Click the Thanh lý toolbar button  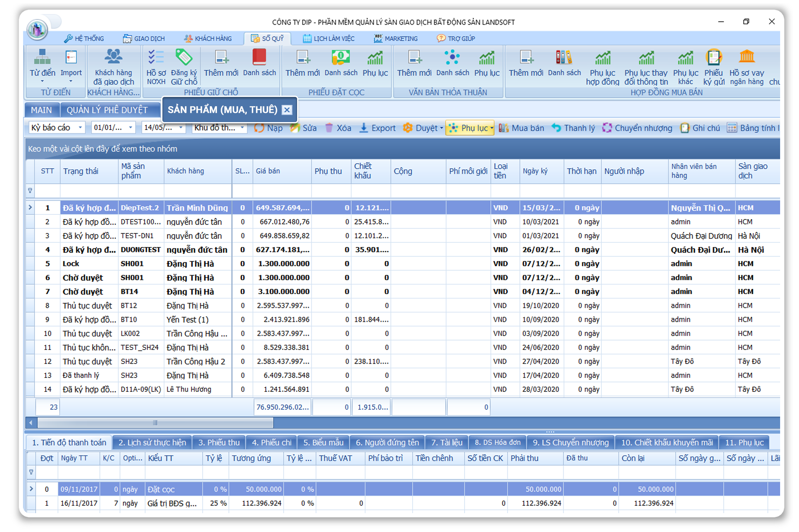[x=573, y=128]
